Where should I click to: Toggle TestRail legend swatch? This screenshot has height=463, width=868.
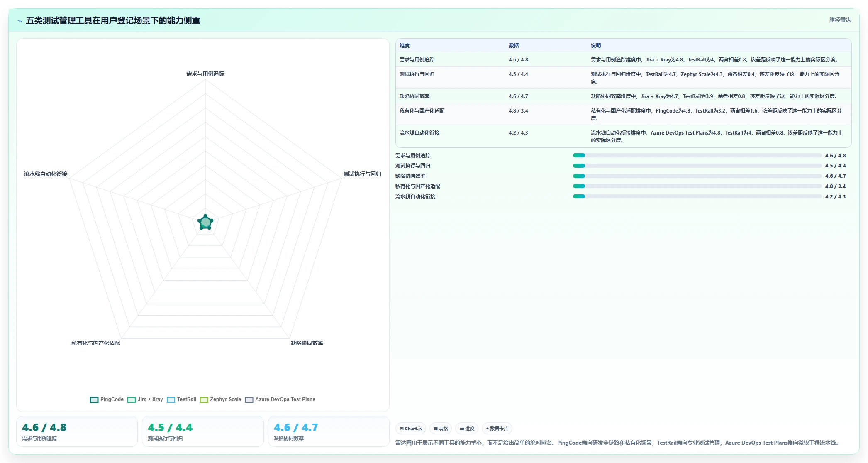pos(171,400)
